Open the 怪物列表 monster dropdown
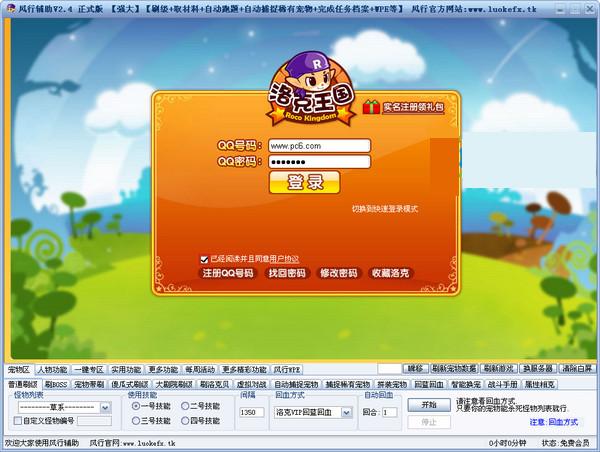 (65, 408)
